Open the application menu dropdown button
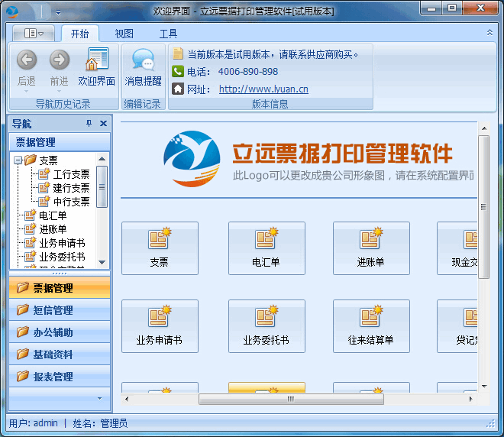Screen dimensions: 504x437 coord(33,34)
